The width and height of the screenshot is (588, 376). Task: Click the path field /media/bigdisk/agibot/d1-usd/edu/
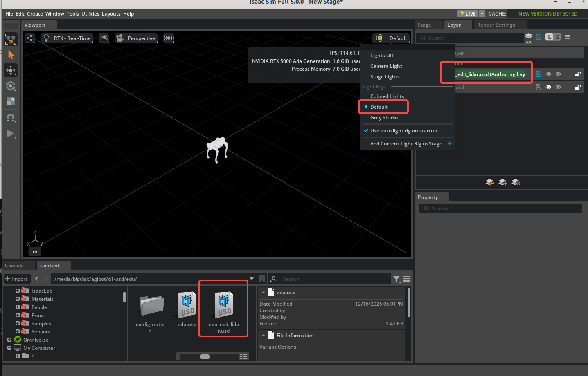coord(149,279)
